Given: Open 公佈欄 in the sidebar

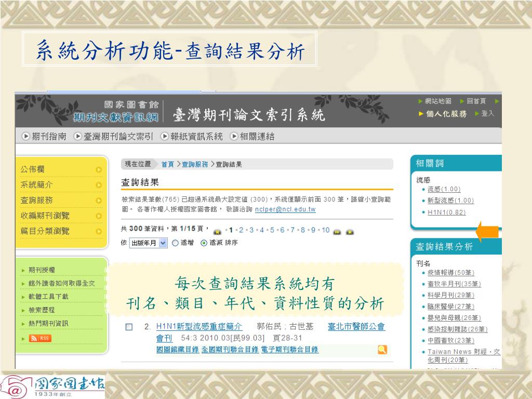Looking at the screenshot, I should tap(32, 169).
